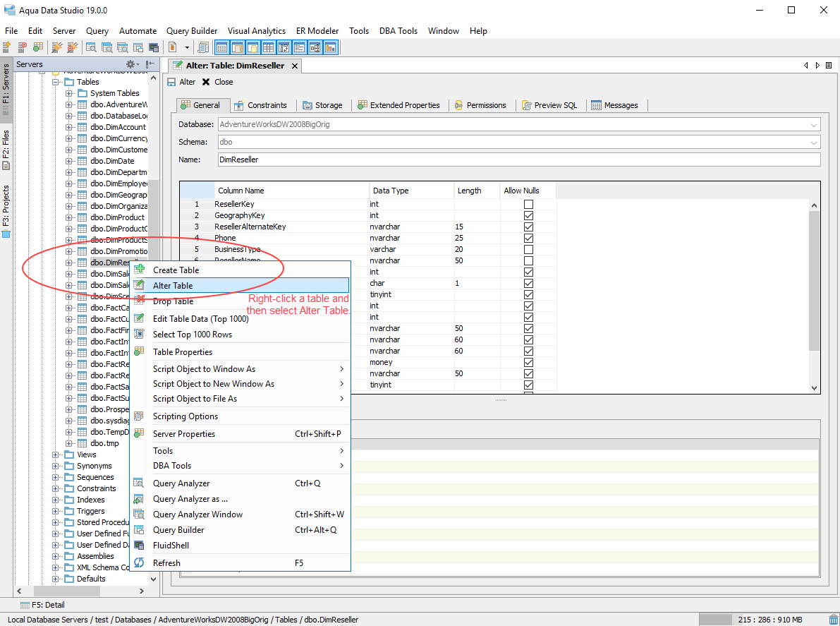Image resolution: width=840 pixels, height=626 pixels.
Task: Expand the System Tables folder
Action: tap(68, 93)
